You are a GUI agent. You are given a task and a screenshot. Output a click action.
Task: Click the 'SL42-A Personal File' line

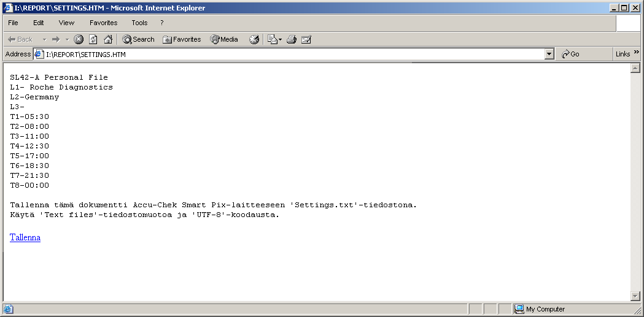click(59, 77)
